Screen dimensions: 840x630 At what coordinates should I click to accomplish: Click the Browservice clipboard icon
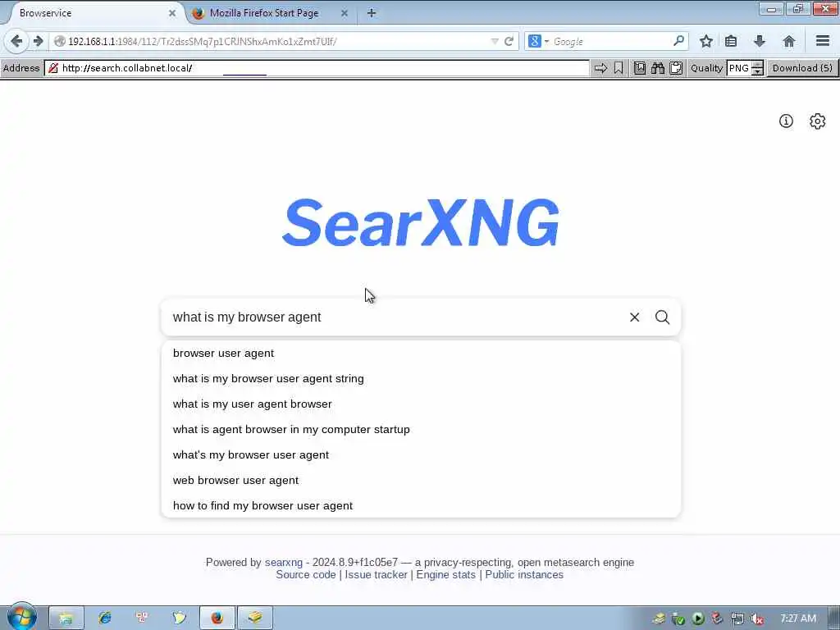pos(676,68)
